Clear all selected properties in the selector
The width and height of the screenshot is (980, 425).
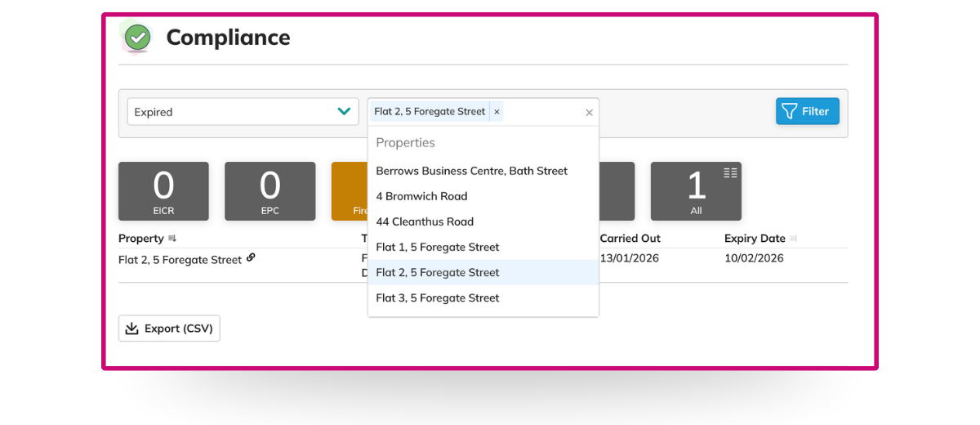coord(589,113)
